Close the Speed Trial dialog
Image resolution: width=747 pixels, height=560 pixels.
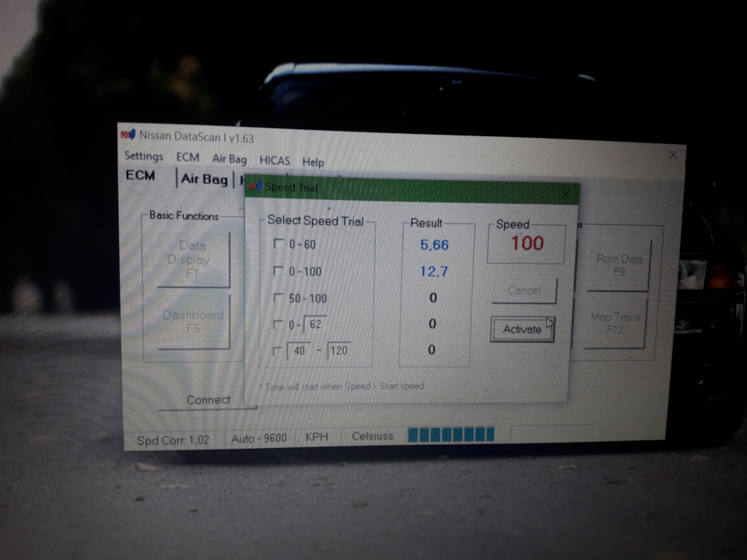tap(565, 194)
